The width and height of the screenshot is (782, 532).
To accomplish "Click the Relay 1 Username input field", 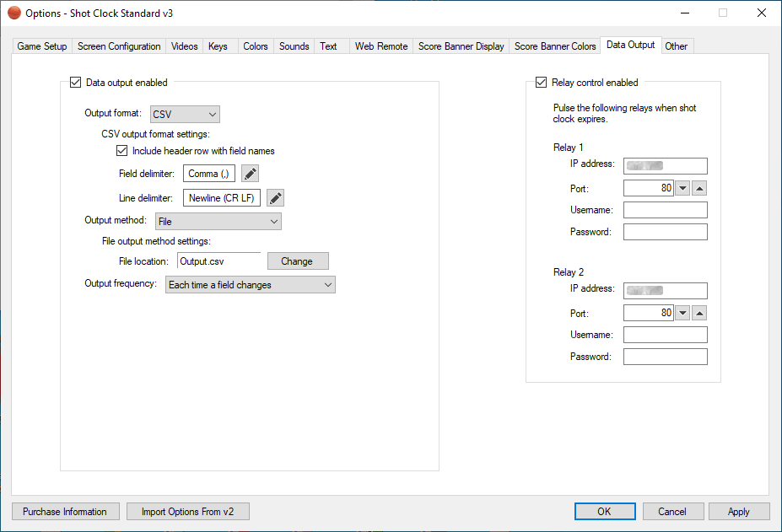I will pyautogui.click(x=665, y=210).
